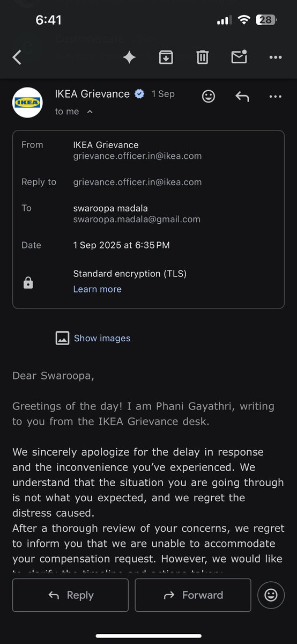The image size is (297, 644).
Task: Tap the Reply button at bottom
Action: click(x=70, y=595)
